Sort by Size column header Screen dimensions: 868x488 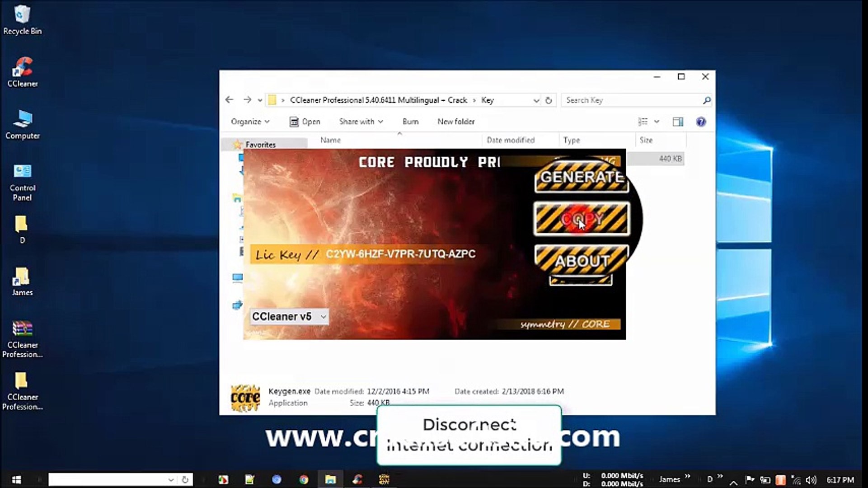point(660,140)
